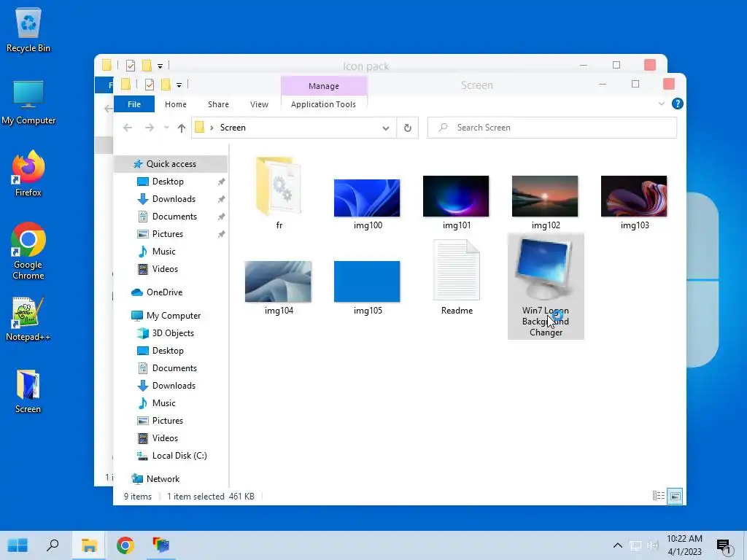Go forward in Screen window navigation
The width and height of the screenshot is (747, 560).
[x=149, y=128]
